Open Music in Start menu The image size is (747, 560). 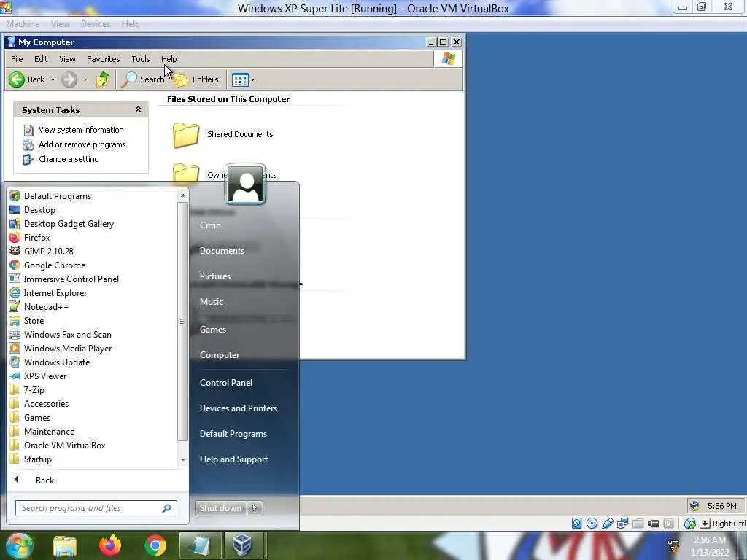(212, 301)
